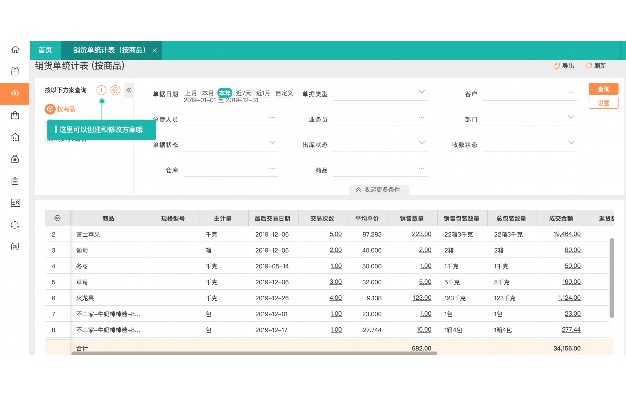Image resolution: width=626 pixels, height=396 pixels.
Task: Click the table column settings gear icon
Action: [x=57, y=218]
